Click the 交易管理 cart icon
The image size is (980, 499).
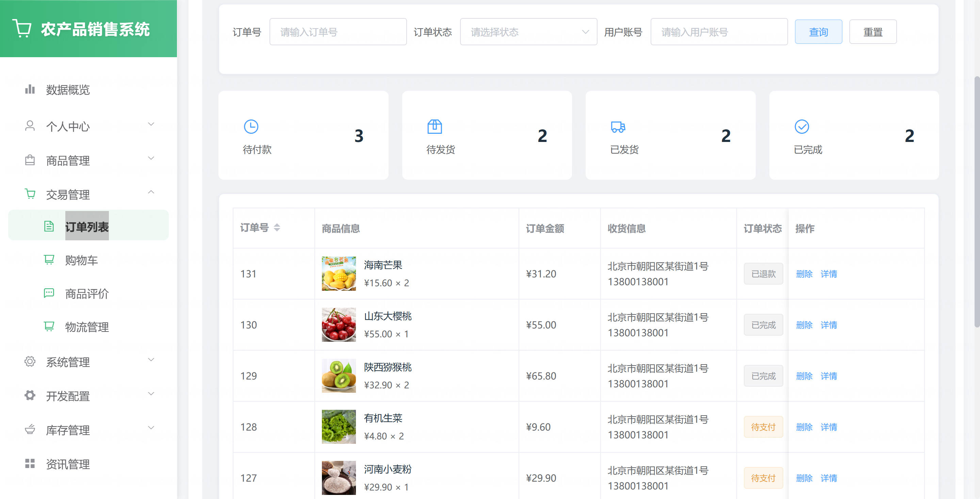(30, 194)
